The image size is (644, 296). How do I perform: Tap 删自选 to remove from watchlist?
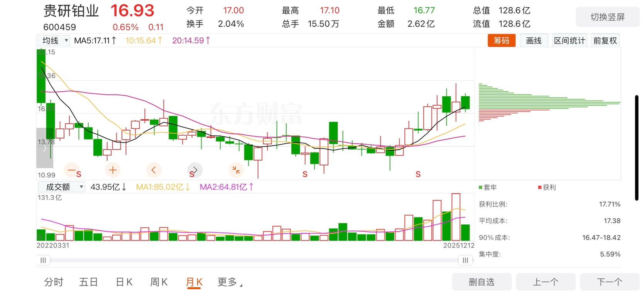482,282
